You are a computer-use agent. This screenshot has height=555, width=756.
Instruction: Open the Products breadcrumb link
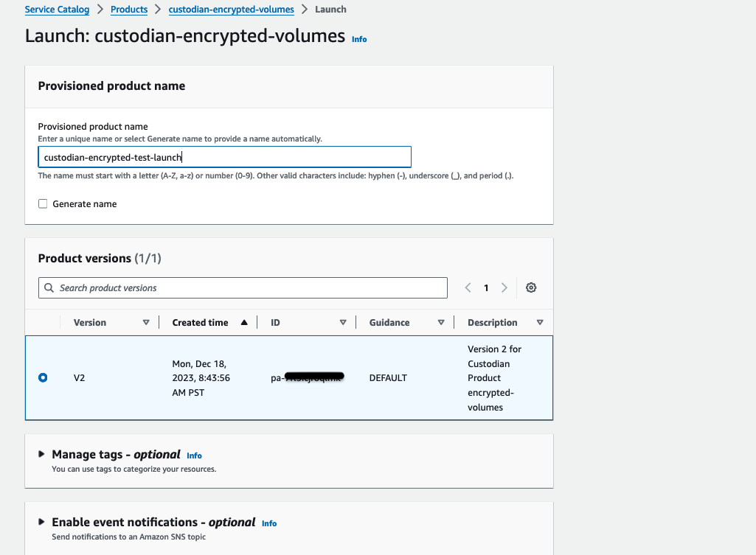pos(129,9)
